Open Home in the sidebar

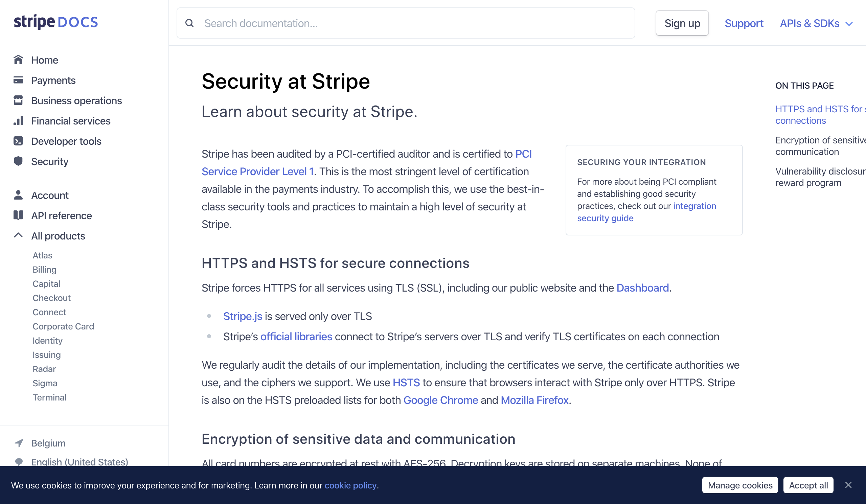point(45,60)
